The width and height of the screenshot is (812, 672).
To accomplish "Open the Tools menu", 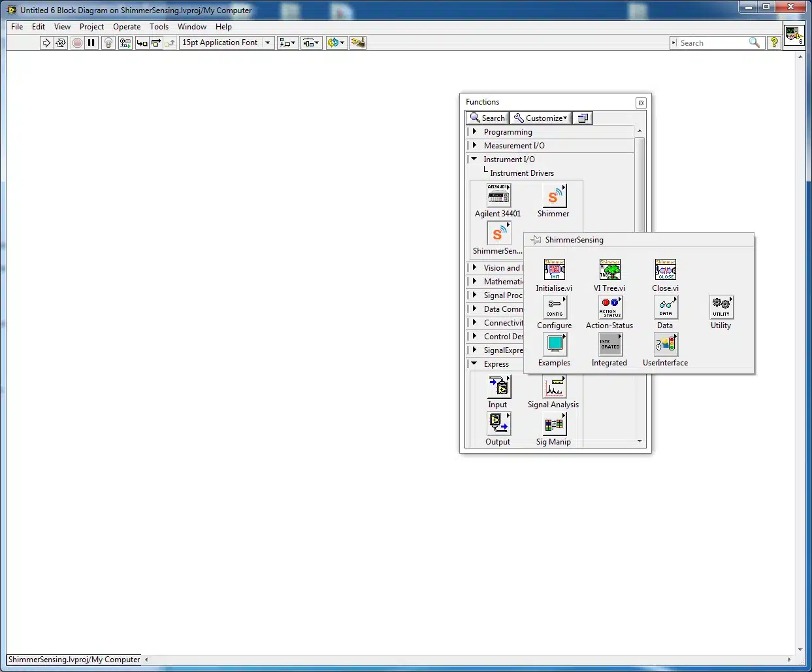I will pyautogui.click(x=159, y=27).
